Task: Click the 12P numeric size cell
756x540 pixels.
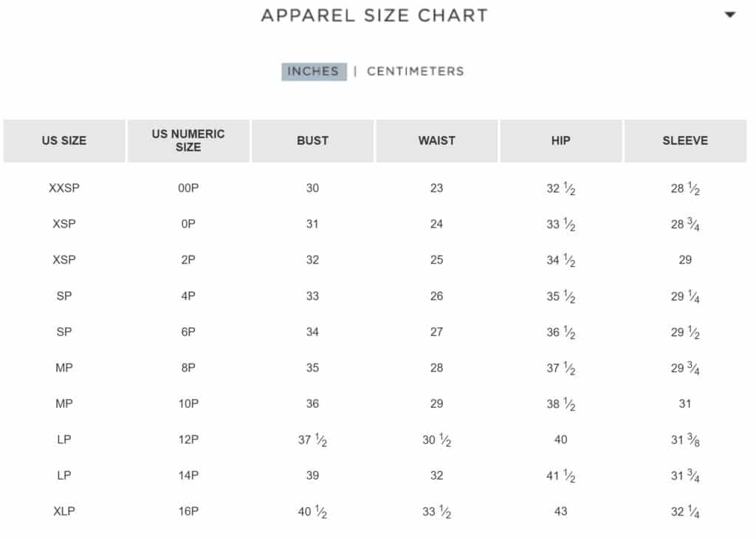Action: tap(188, 440)
